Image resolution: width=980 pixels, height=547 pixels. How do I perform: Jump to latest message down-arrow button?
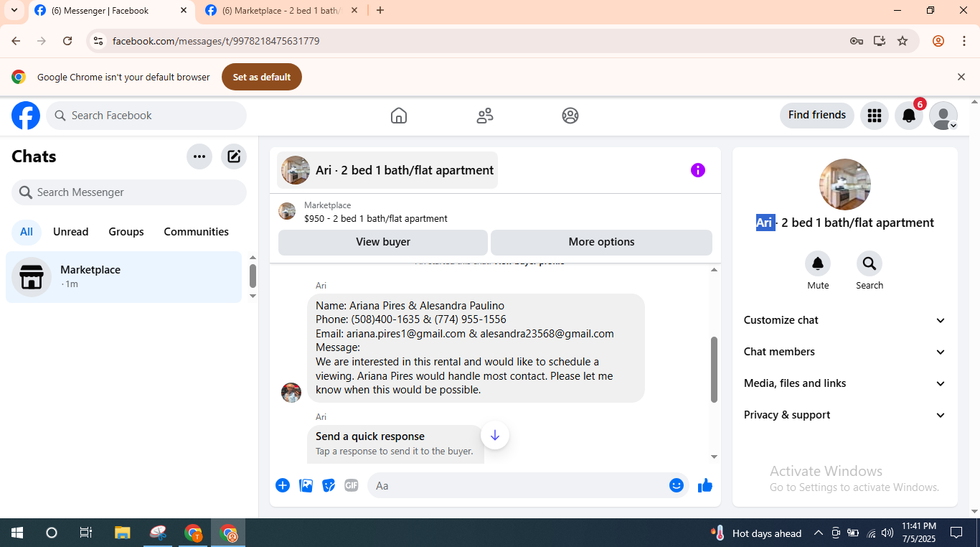click(x=495, y=435)
